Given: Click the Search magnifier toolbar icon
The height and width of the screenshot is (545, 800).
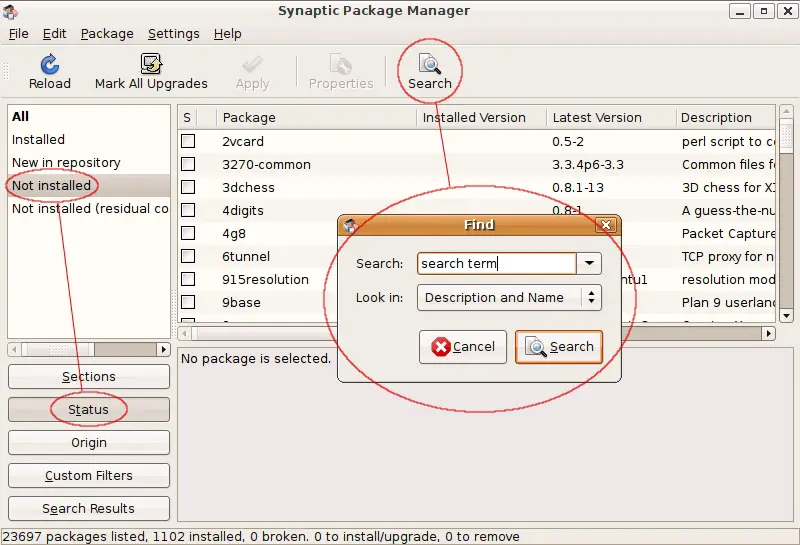Looking at the screenshot, I should tap(430, 64).
